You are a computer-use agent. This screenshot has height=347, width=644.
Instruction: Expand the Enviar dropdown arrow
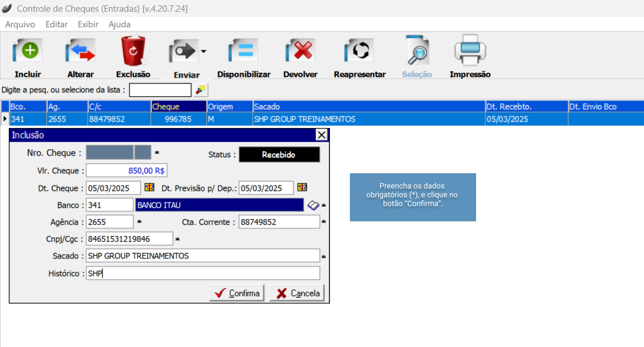pyautogui.click(x=203, y=51)
